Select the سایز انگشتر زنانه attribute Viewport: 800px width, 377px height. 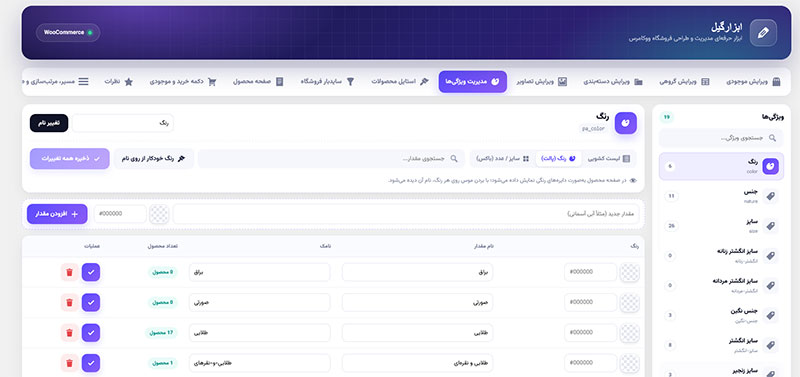point(721,255)
